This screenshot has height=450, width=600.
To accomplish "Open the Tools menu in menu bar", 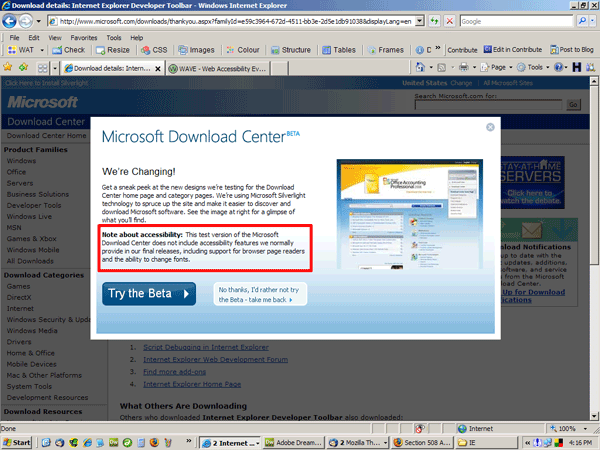I will pyautogui.click(x=114, y=38).
